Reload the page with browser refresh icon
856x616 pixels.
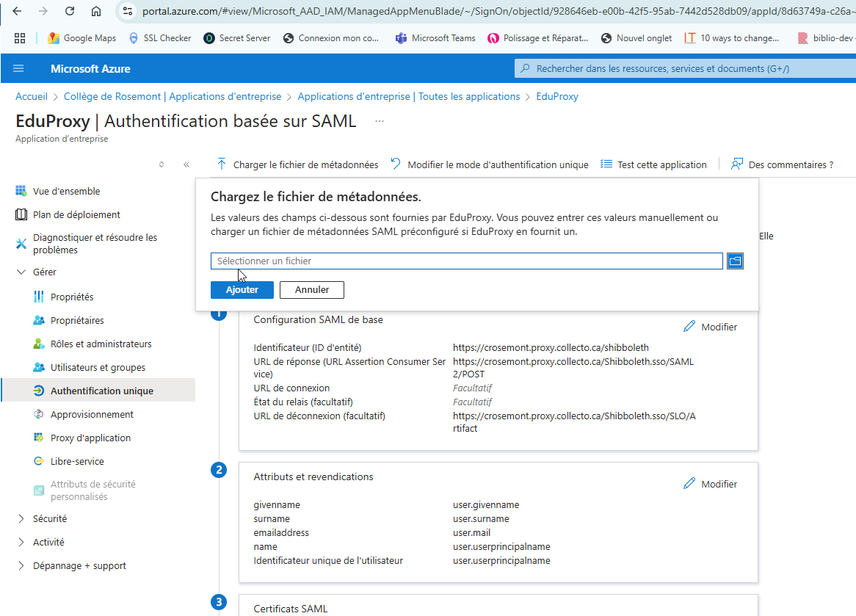(x=70, y=11)
